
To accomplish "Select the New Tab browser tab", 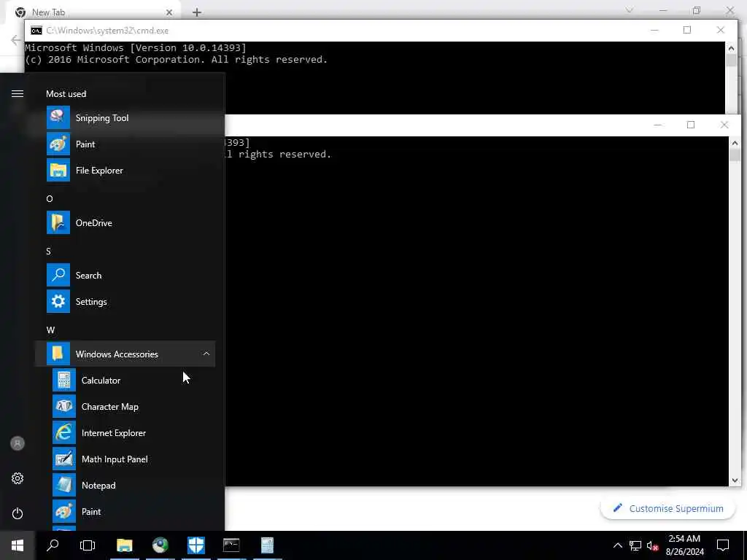I will 93,12.
